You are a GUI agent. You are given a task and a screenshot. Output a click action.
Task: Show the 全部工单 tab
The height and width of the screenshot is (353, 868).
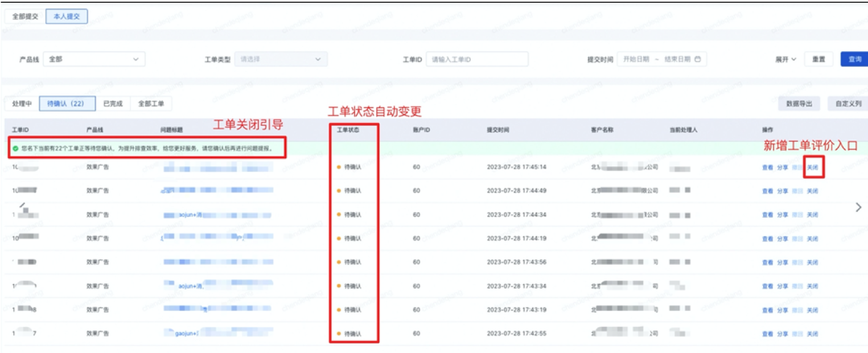click(151, 104)
